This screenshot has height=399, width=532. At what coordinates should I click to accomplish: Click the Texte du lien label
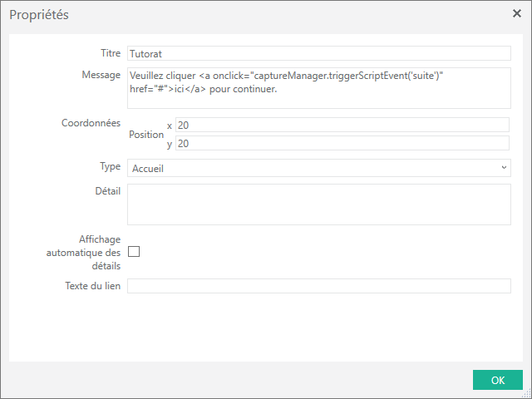click(x=92, y=286)
